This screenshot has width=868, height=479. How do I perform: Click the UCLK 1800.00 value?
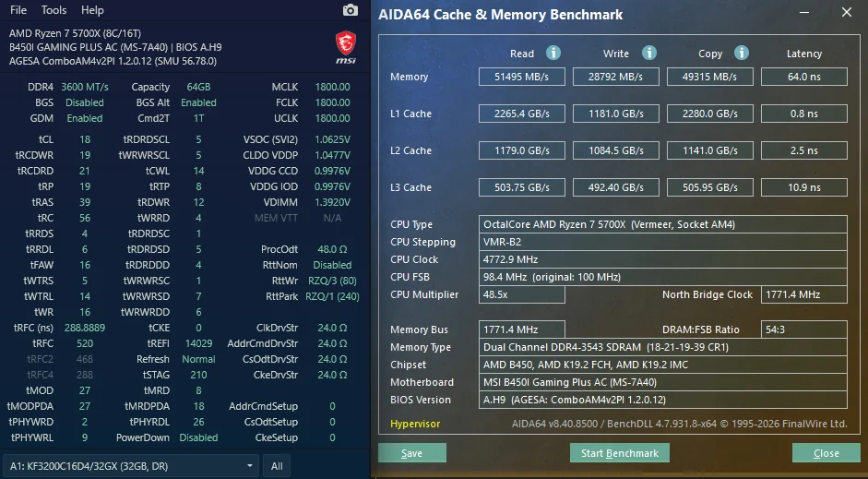332,118
